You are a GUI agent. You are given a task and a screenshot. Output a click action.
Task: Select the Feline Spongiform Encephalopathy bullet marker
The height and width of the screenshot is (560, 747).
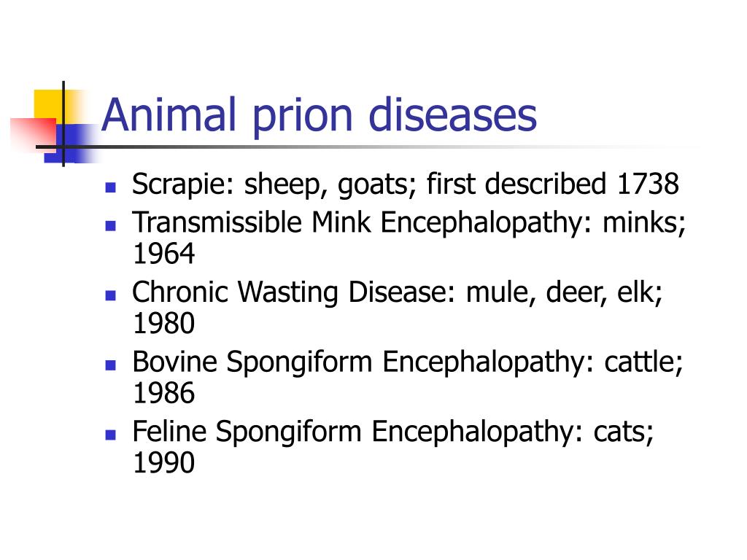[111, 435]
